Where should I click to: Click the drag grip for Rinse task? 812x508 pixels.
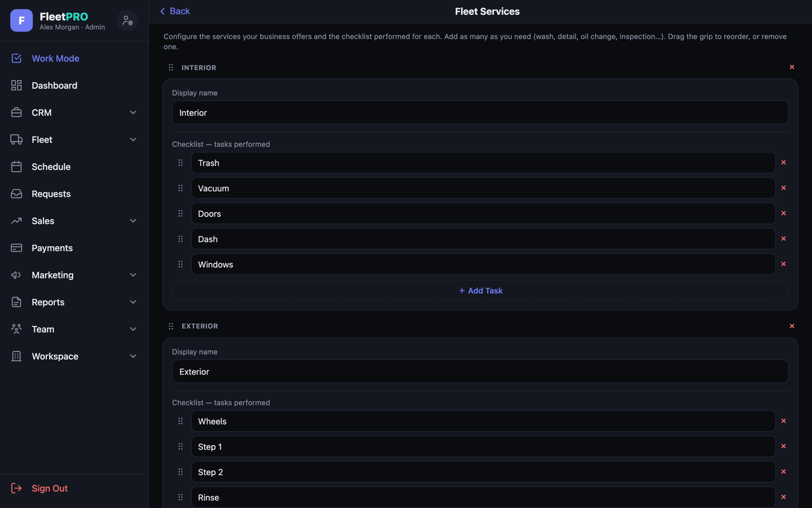click(180, 497)
